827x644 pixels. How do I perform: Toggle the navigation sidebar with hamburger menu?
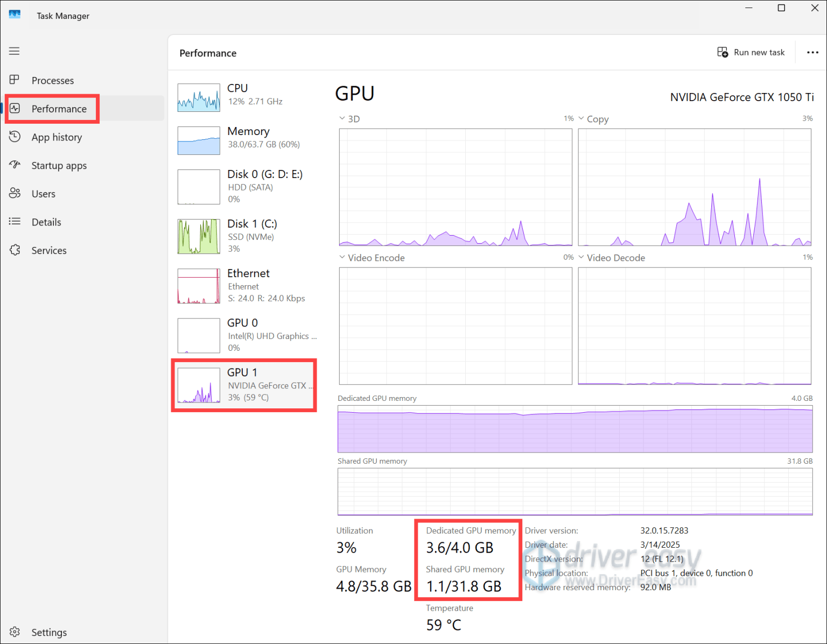coord(14,51)
